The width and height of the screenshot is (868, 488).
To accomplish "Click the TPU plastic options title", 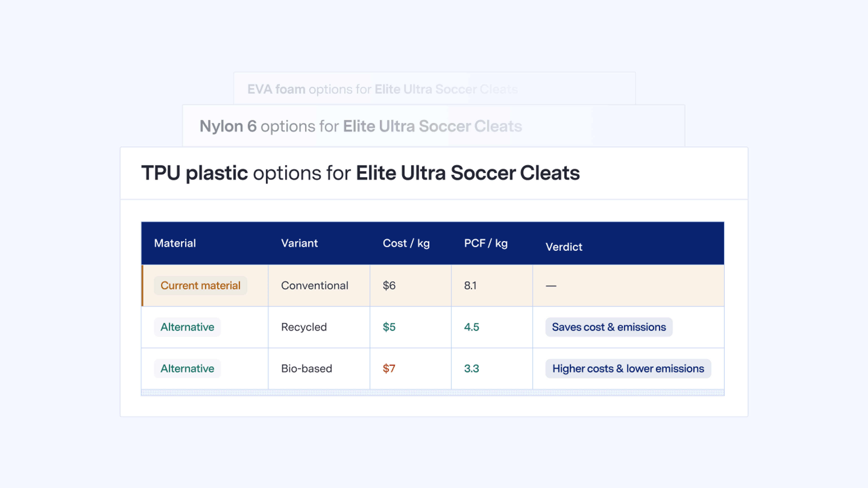I will (x=360, y=173).
